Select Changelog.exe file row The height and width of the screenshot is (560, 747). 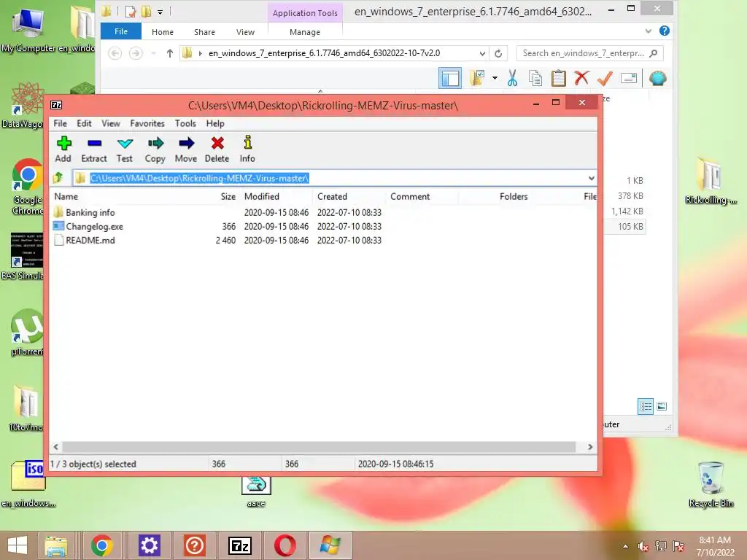coord(217,226)
